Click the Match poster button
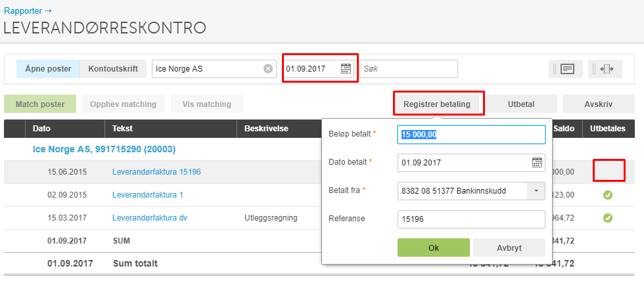Viewport: 644px width, 281px height. point(40,104)
